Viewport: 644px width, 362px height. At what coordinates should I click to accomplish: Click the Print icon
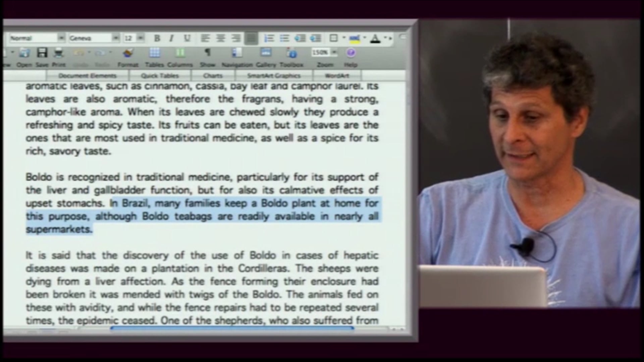coord(59,53)
